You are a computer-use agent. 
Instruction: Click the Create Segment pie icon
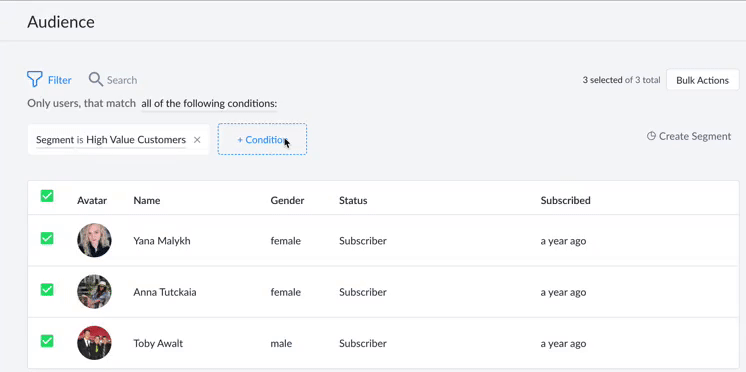click(x=651, y=136)
